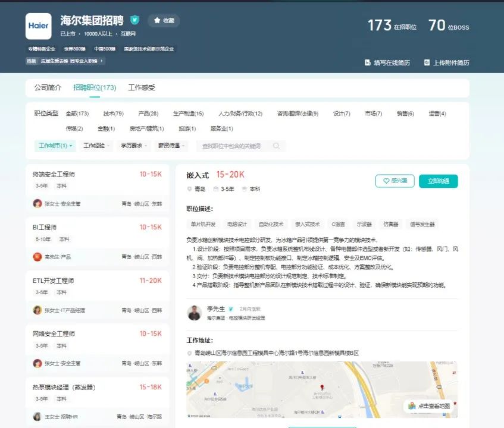
Task: Filter job type by 生产制造(15)
Action: point(189,114)
